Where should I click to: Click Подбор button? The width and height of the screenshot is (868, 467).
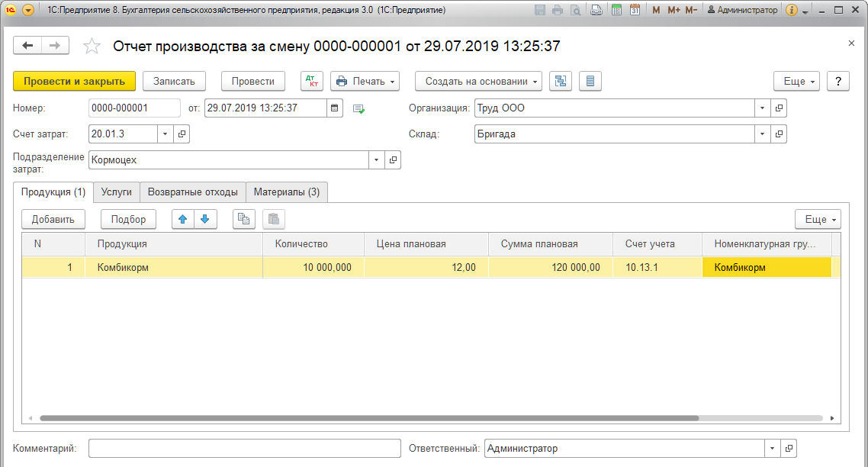click(x=128, y=219)
